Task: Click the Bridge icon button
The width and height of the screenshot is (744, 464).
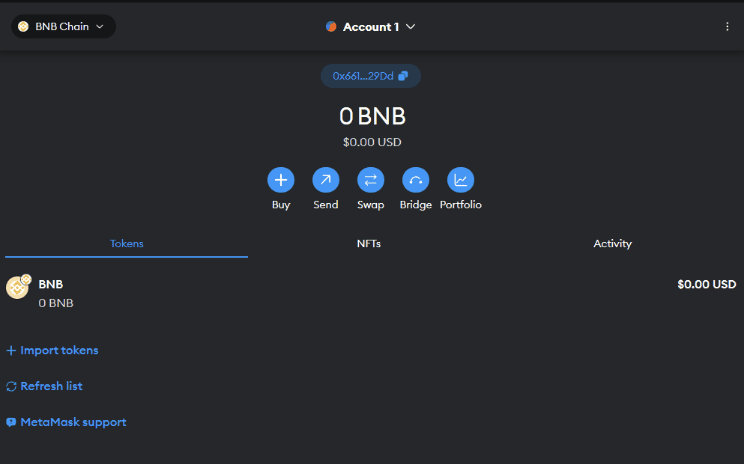Action: pyautogui.click(x=415, y=180)
